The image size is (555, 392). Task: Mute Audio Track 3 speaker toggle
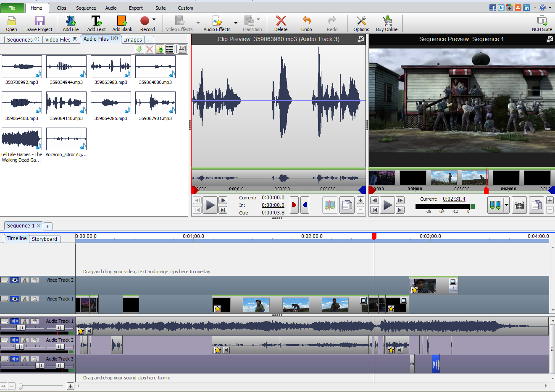15,359
